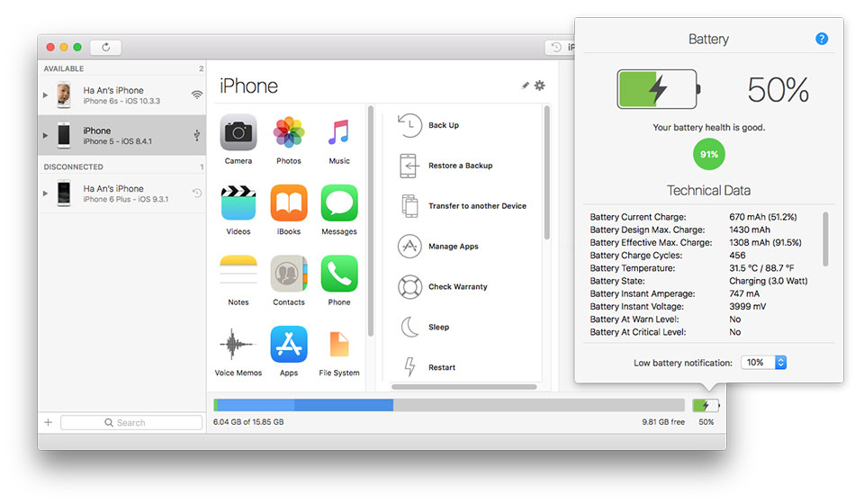Expand Ha An's iPhone 6 Plus entry
The height and width of the screenshot is (504, 864).
(46, 193)
